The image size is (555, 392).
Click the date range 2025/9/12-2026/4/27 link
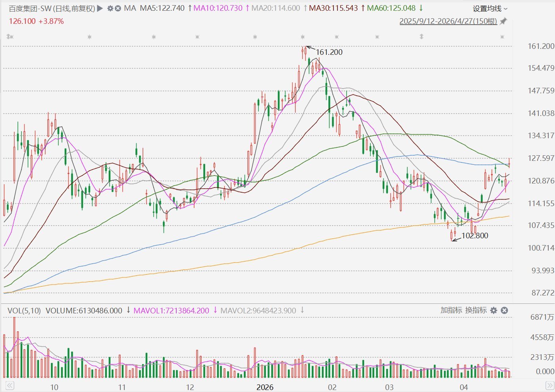point(448,21)
